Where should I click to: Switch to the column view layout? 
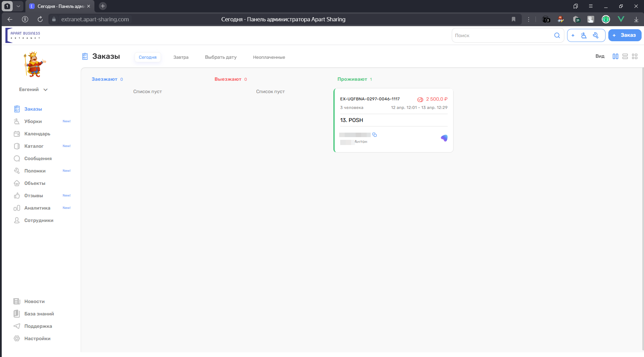[x=615, y=56]
